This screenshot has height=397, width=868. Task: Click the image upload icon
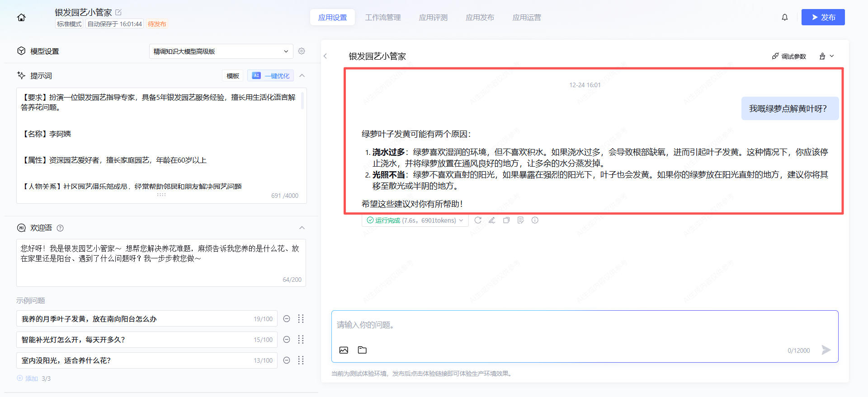click(x=344, y=350)
